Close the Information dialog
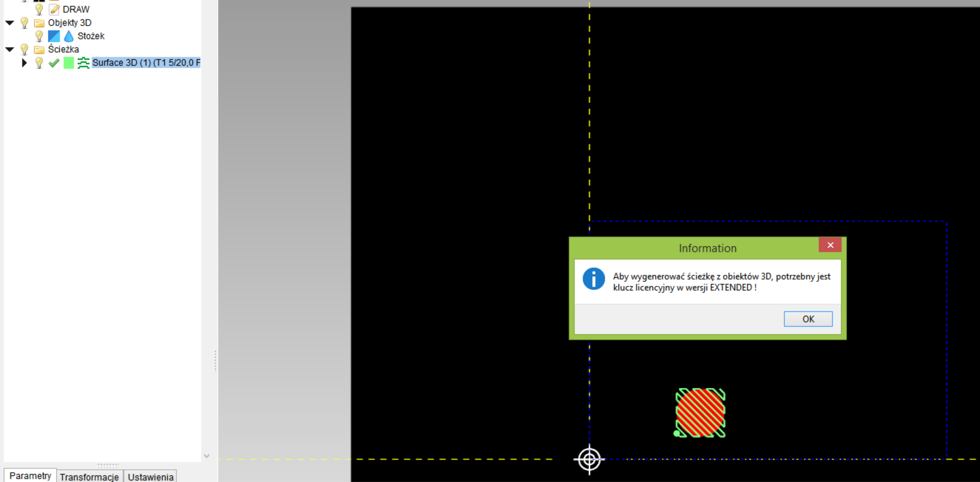 pyautogui.click(x=830, y=245)
